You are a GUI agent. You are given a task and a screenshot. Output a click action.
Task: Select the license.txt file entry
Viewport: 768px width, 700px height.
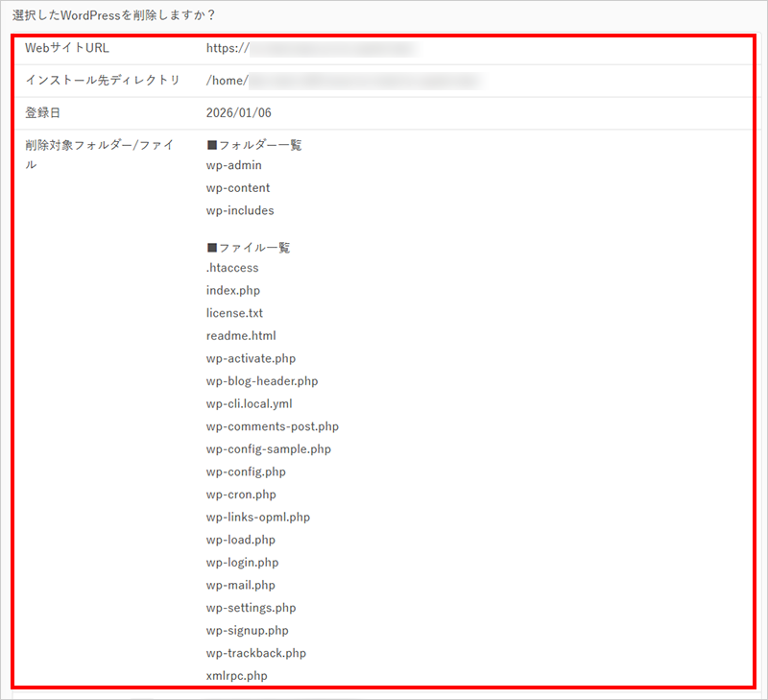pos(235,313)
